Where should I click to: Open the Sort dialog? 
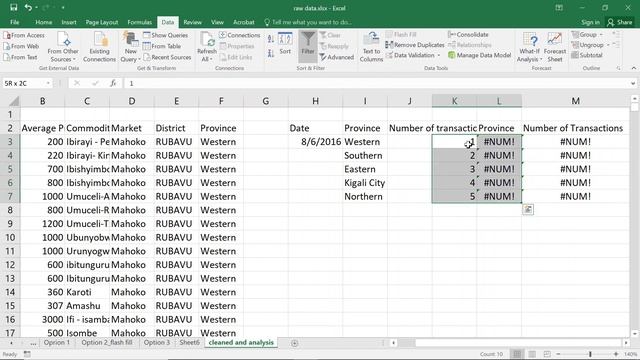285,44
